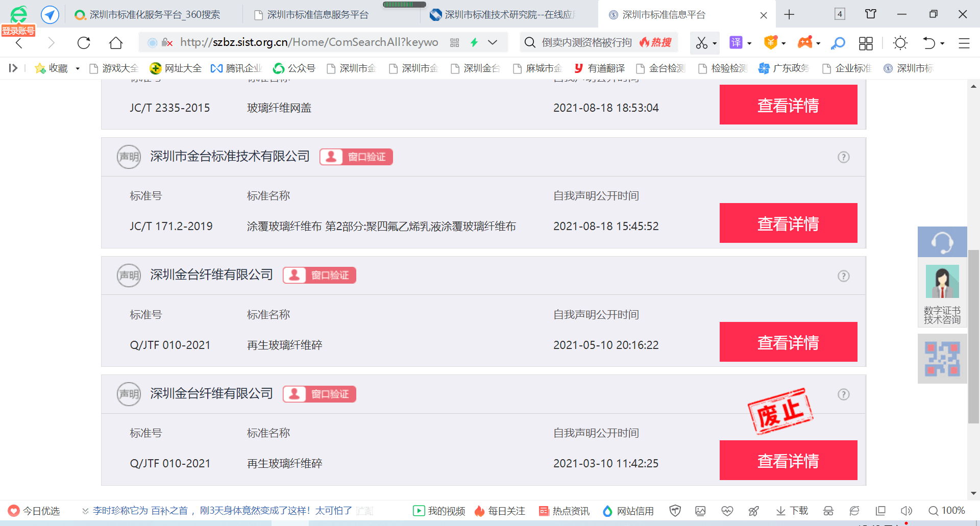Click lightning speed mode icon

[474, 42]
